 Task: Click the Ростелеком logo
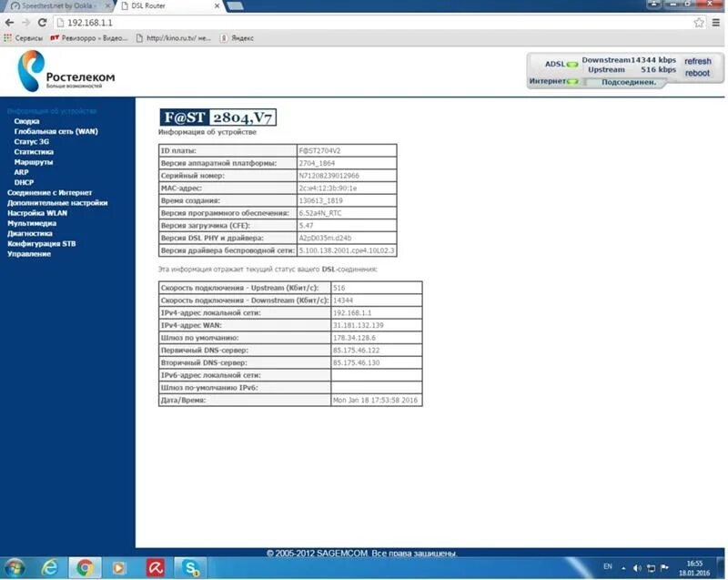66,71
